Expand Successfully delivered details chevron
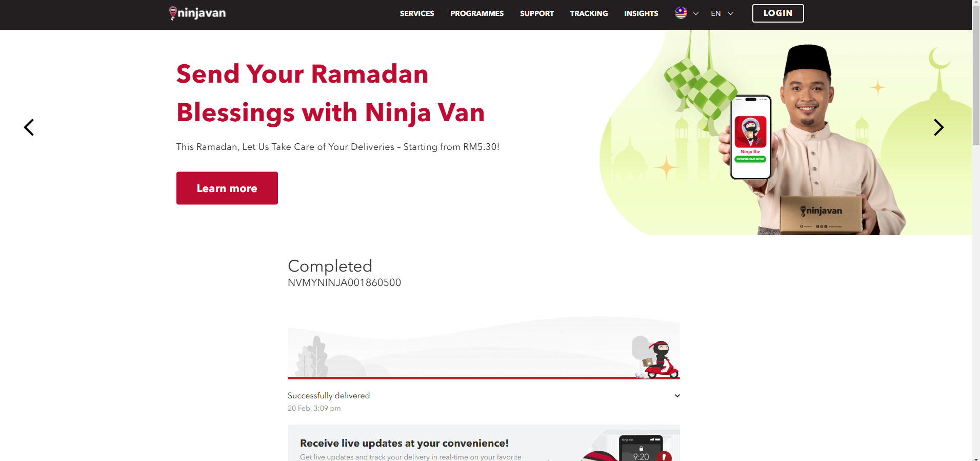Viewport: 980px width, 461px height. 677,396
